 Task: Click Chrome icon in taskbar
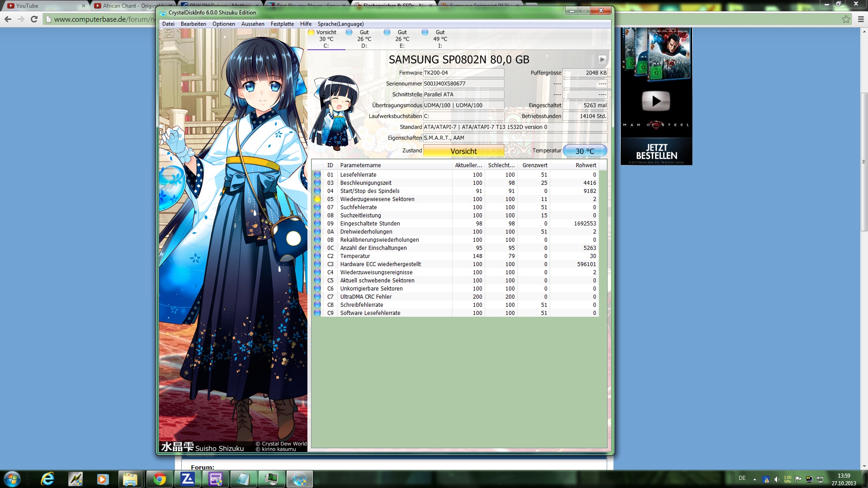click(159, 479)
